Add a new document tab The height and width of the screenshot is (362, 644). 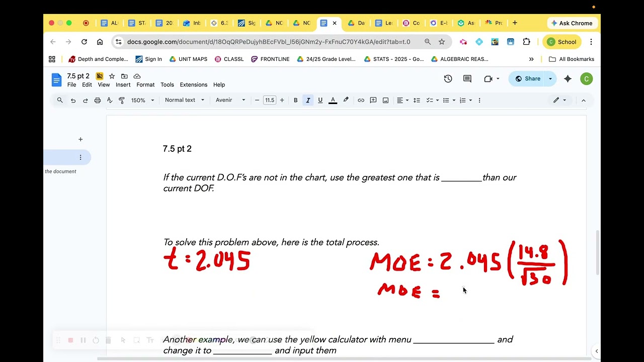tap(80, 139)
